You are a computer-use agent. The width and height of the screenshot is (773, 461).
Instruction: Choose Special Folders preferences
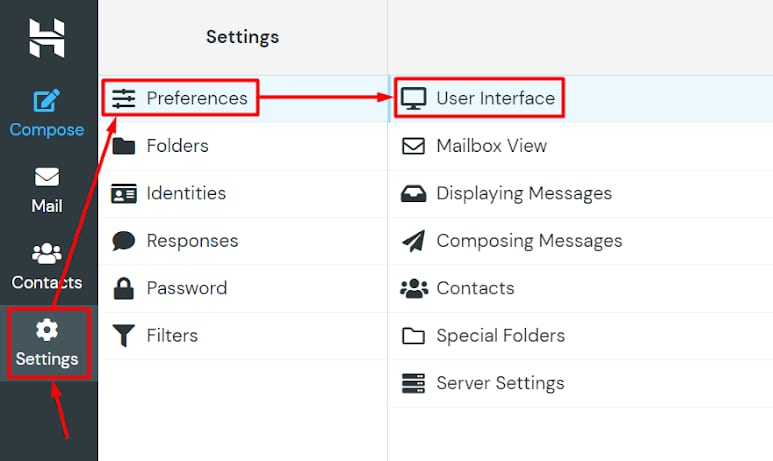pos(500,336)
